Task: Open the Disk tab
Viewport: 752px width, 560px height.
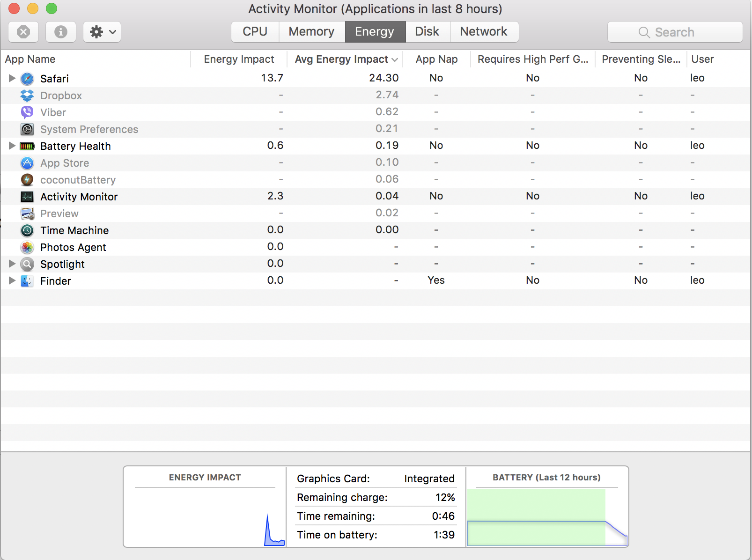Action: (428, 32)
